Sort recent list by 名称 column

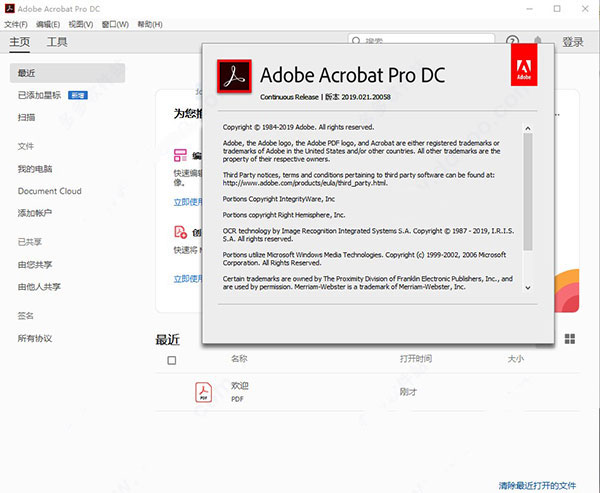point(239,359)
